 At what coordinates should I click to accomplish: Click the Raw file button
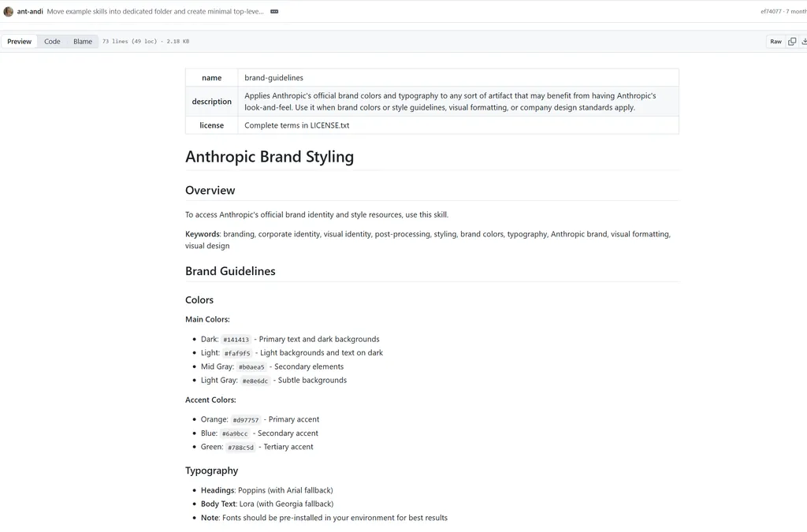775,41
